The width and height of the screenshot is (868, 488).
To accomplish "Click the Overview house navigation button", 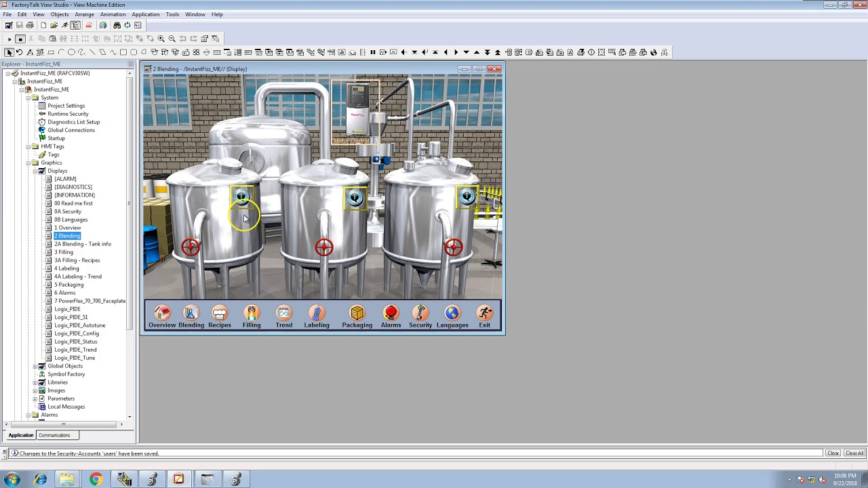I will [162, 312].
